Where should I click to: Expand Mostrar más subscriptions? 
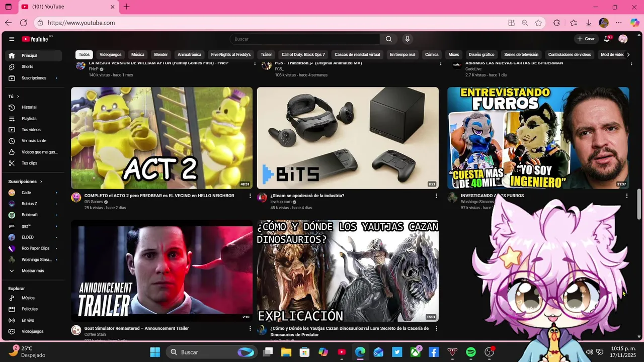pyautogui.click(x=33, y=270)
